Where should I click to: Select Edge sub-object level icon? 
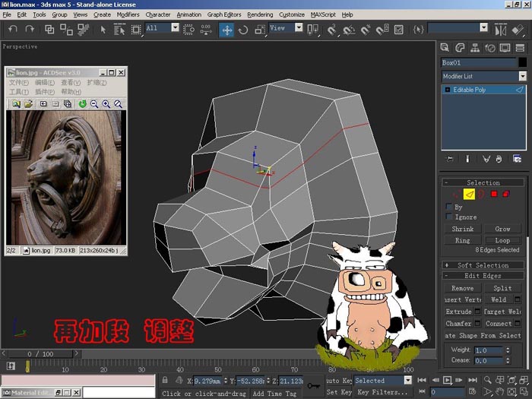(x=469, y=194)
